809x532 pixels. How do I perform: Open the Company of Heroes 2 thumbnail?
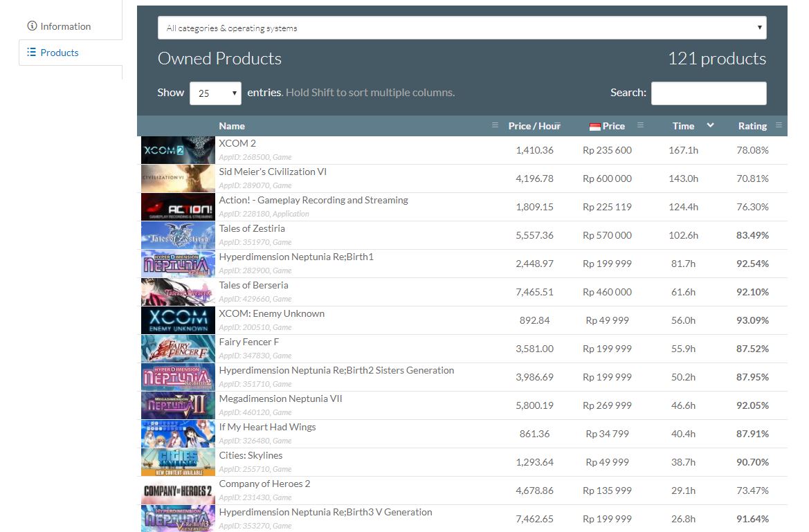tap(178, 490)
